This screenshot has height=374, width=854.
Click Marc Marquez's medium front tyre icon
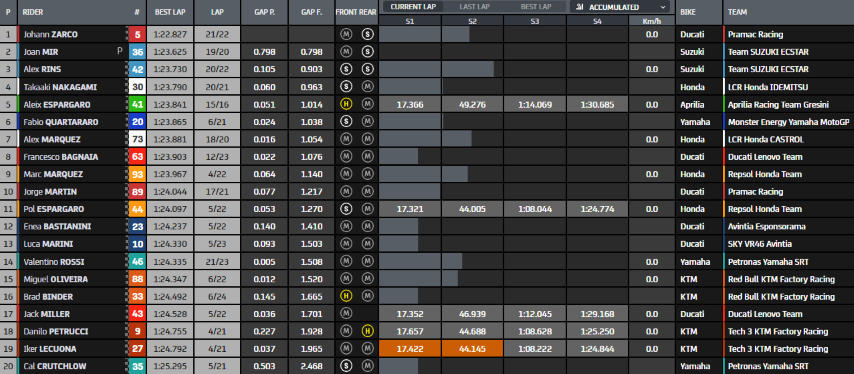[x=345, y=174]
